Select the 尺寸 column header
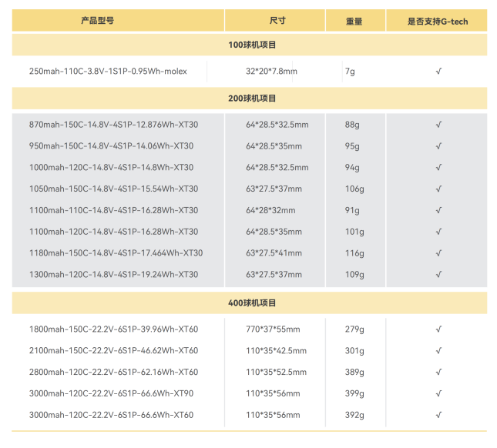The width and height of the screenshot is (497, 448). tap(277, 22)
